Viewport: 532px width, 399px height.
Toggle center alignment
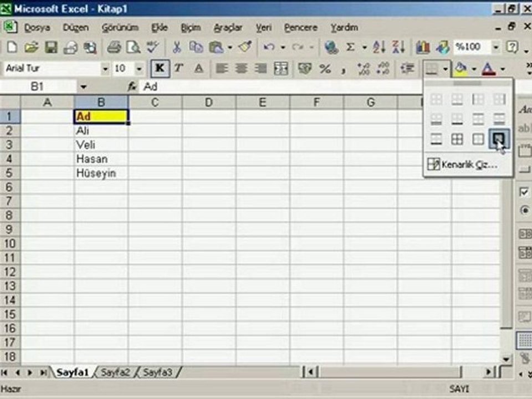[241, 69]
